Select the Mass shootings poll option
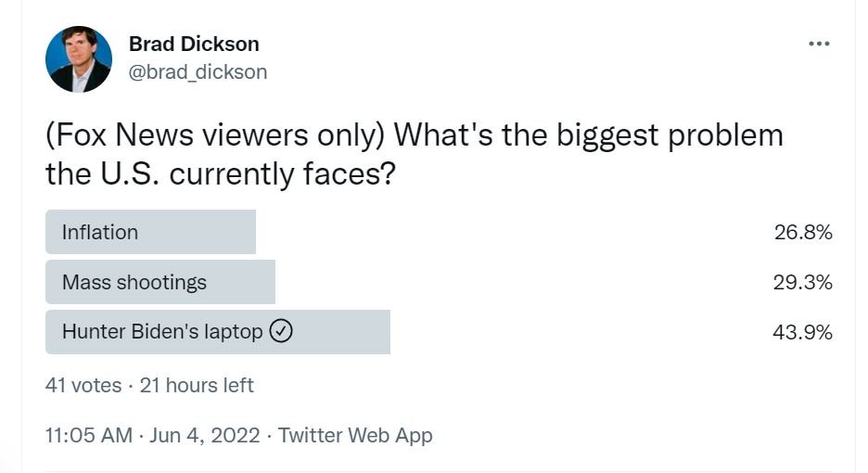The height and width of the screenshot is (473, 868). [134, 282]
